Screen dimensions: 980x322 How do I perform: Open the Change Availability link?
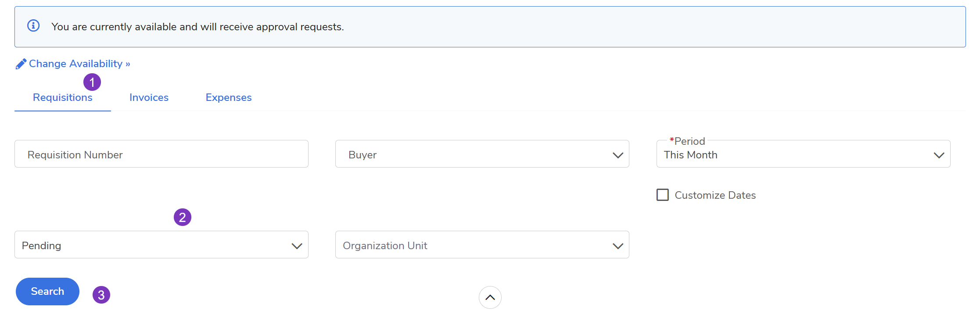point(75,64)
